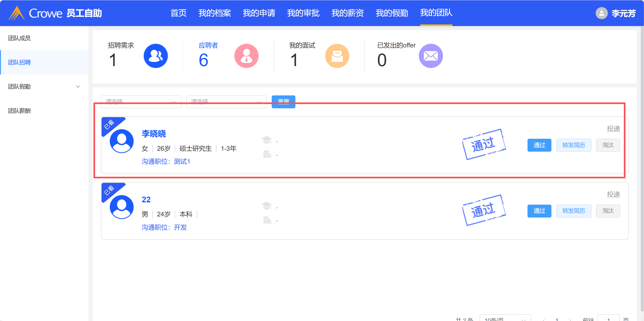This screenshot has width=644, height=321.
Task: Open 我的审批 in top navigation
Action: (303, 13)
